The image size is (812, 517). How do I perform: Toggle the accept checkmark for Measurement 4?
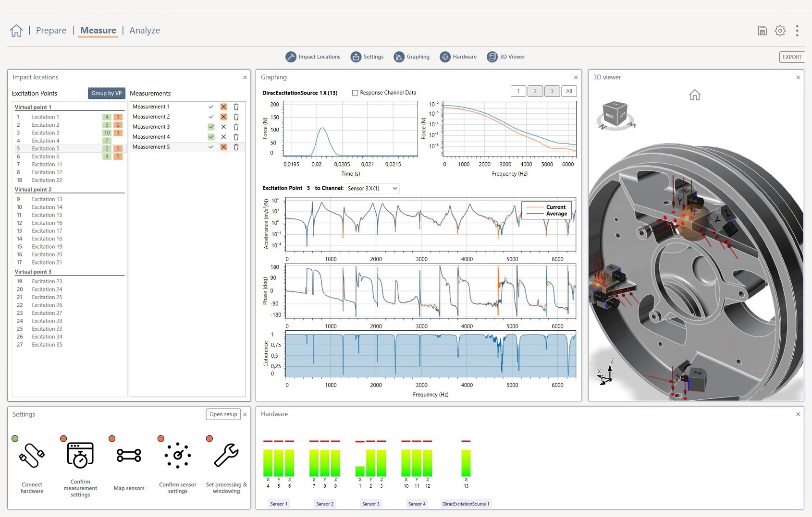(211, 137)
